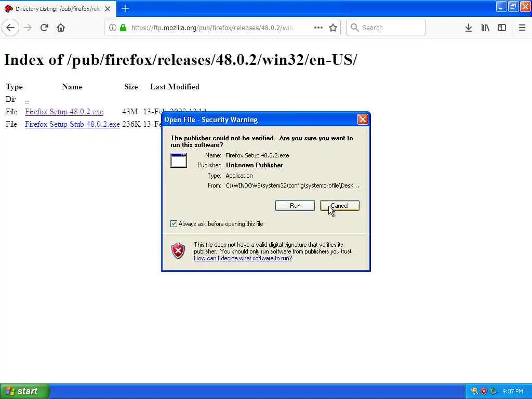
Task: Click the Last Modified column header
Action: click(x=175, y=87)
